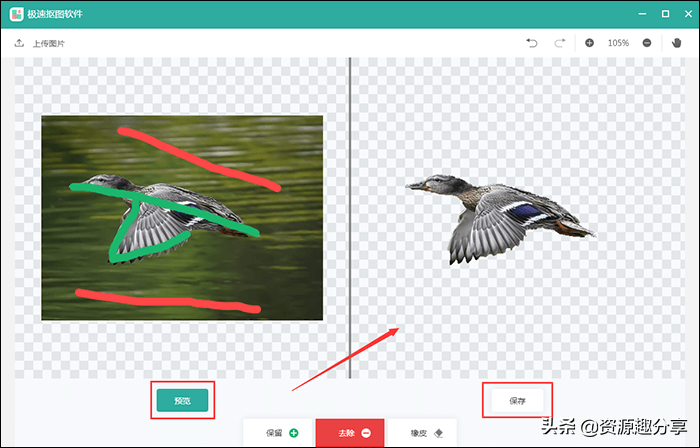The image size is (700, 448).
Task: Select the 上传图片 upload label
Action: click(x=49, y=44)
